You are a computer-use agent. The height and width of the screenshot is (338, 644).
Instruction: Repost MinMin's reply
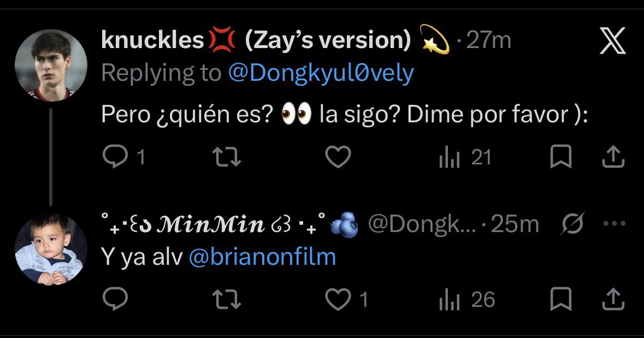pos(226,299)
